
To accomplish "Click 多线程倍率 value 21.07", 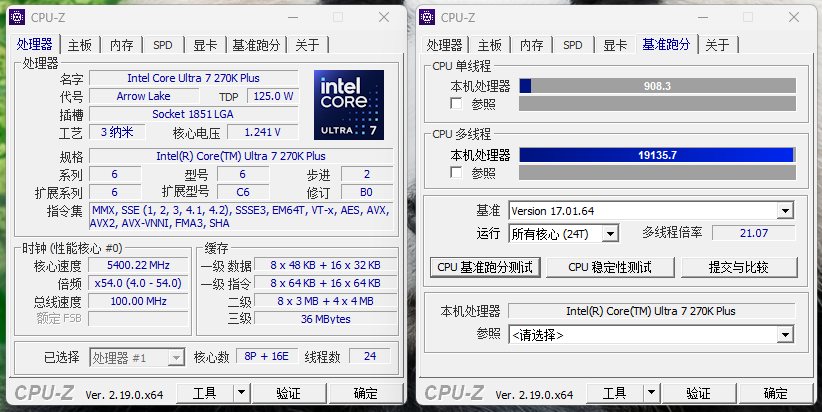I will 754,233.
